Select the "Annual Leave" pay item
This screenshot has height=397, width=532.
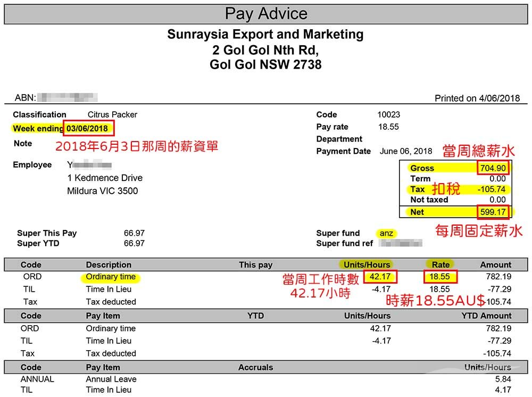click(x=111, y=379)
